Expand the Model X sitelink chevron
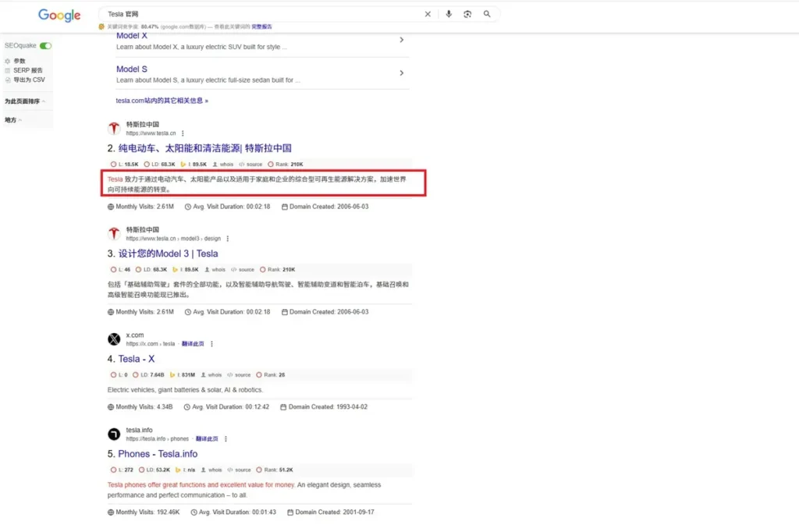This screenshot has width=799, height=532. pyautogui.click(x=401, y=40)
